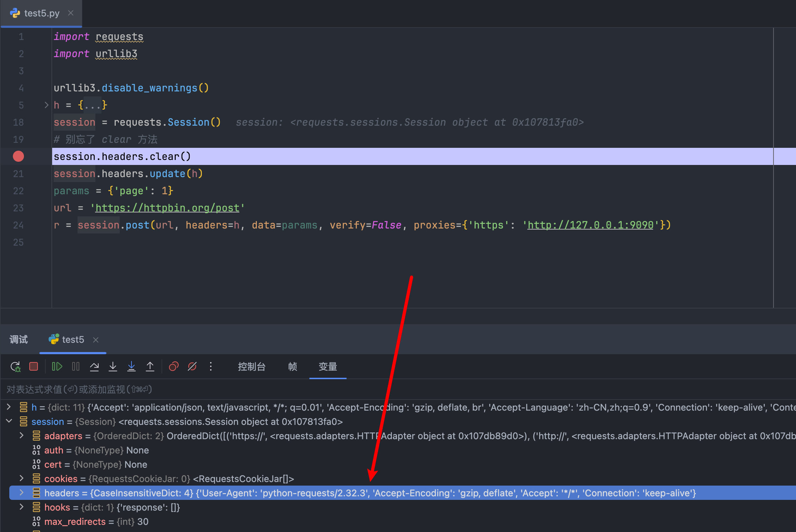Remove the red breakpoint on line 20
Image resolution: width=796 pixels, height=532 pixels.
18,156
